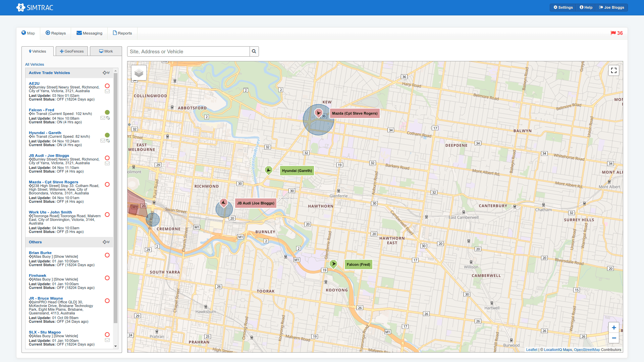Screen dimensions: 644x362
Task: Open the Map tab
Action: pos(28,33)
